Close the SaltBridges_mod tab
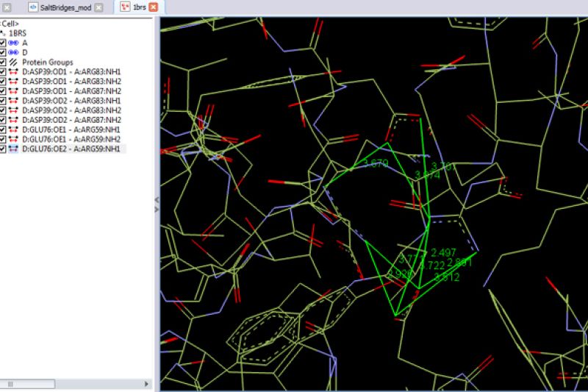 tap(98, 7)
